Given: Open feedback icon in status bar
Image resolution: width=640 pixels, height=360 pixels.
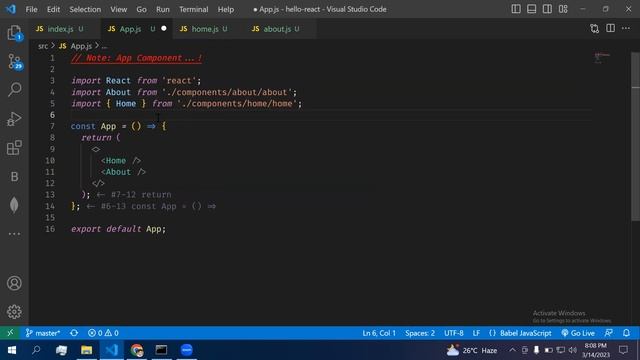Looking at the screenshot, I should [x=609, y=333].
